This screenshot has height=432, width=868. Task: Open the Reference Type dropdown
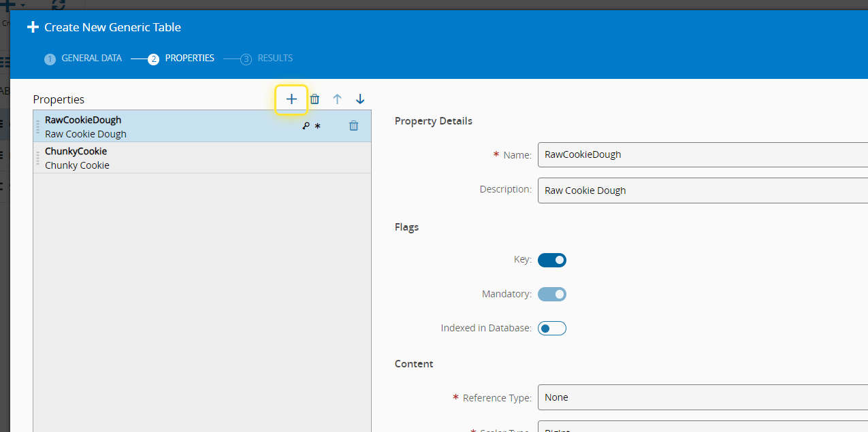click(701, 397)
